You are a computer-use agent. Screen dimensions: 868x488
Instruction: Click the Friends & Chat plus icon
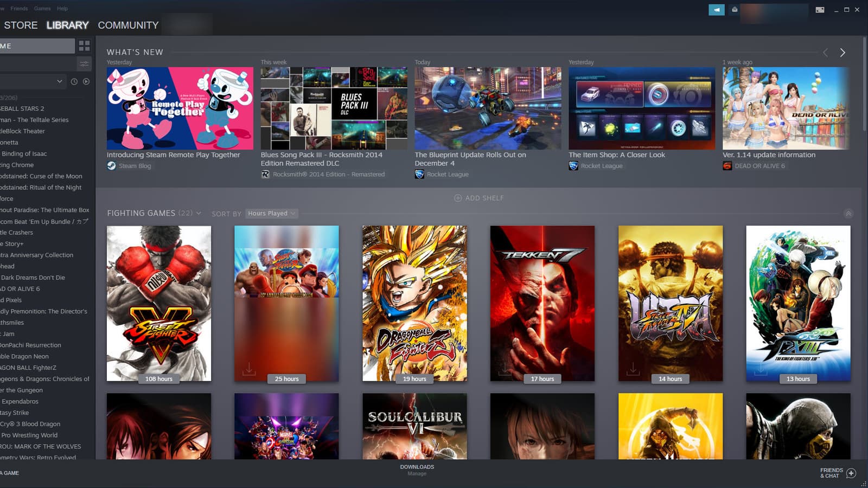(x=851, y=473)
